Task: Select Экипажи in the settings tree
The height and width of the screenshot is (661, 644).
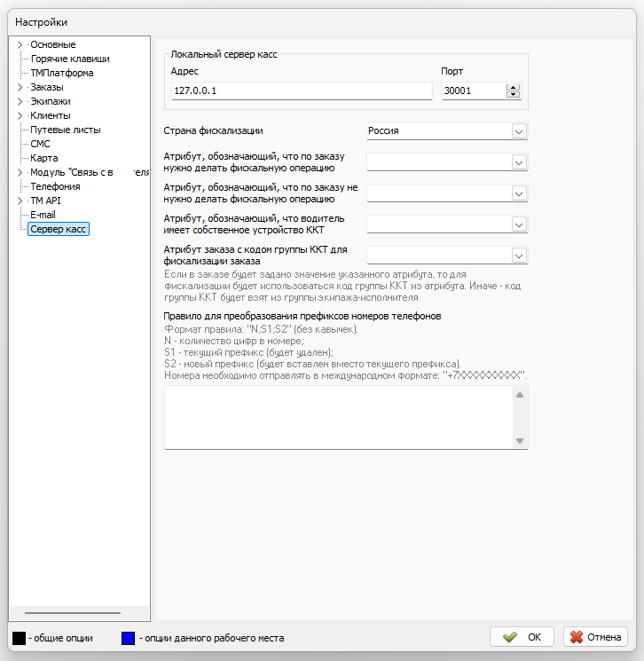Action: (x=51, y=102)
